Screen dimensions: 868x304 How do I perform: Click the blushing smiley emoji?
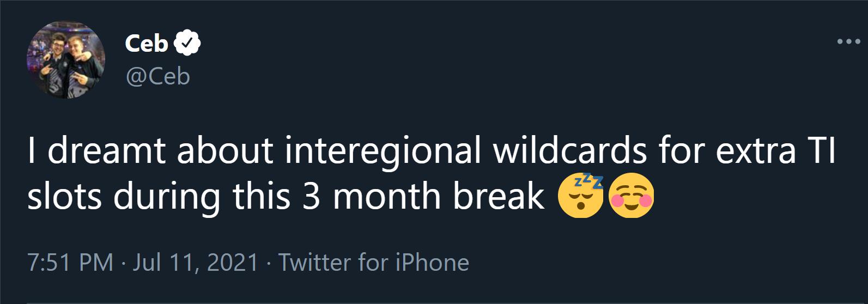630,198
